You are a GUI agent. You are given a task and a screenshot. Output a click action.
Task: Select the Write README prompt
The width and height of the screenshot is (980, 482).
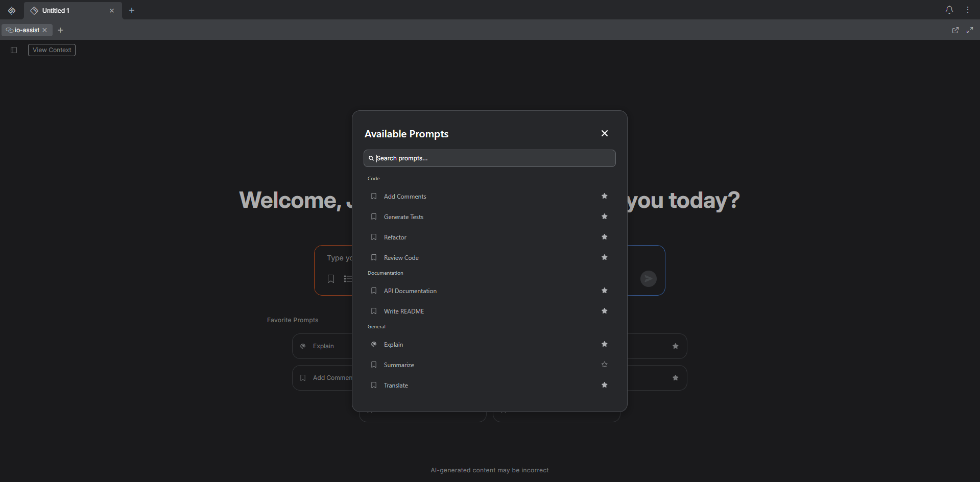click(489, 311)
